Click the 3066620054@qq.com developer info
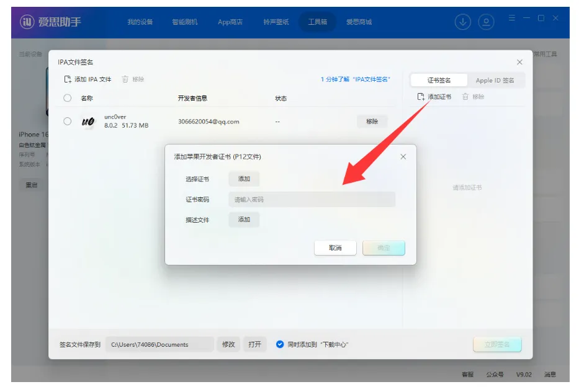The width and height of the screenshot is (579, 392). 209,122
